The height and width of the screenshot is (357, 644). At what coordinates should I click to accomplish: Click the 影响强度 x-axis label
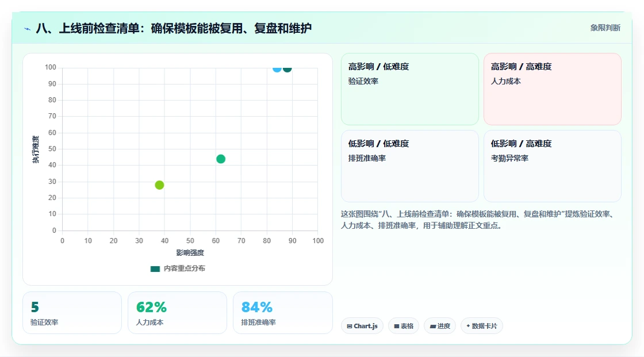pyautogui.click(x=190, y=252)
